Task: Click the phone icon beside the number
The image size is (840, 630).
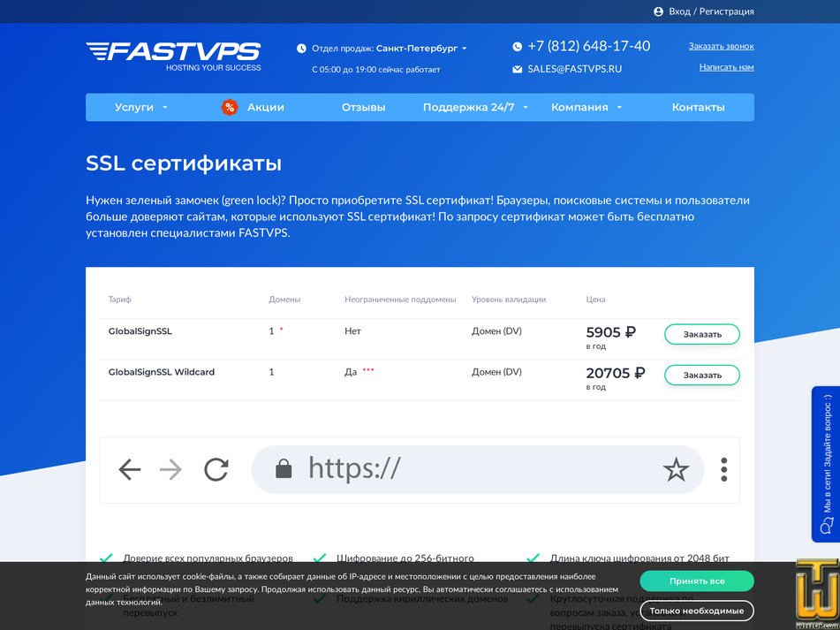Action: coord(517,47)
